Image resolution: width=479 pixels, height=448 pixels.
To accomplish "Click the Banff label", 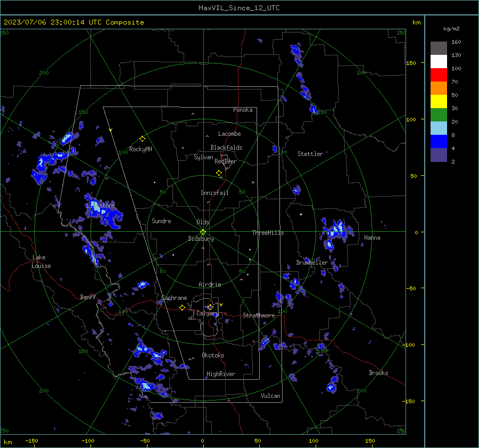I will 88,297.
